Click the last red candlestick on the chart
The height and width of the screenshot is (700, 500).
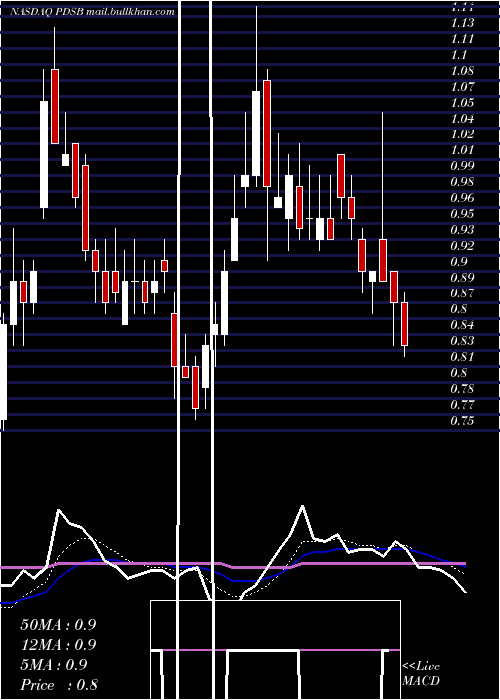coord(404,324)
